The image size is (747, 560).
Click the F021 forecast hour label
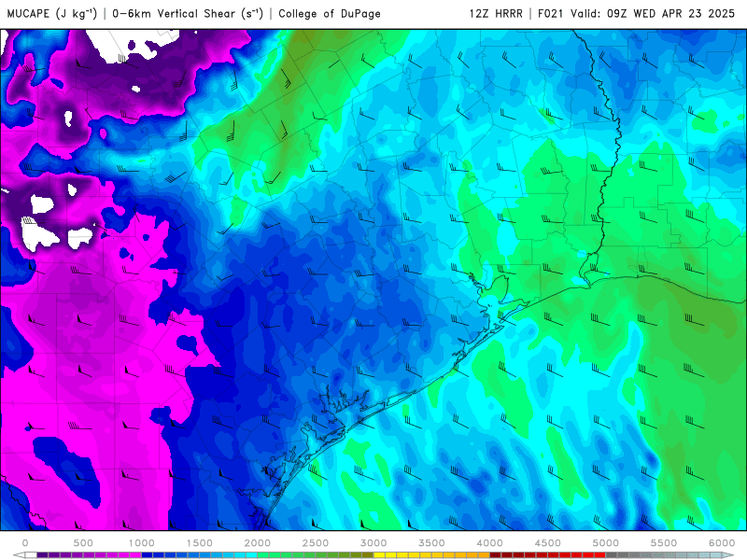[552, 13]
